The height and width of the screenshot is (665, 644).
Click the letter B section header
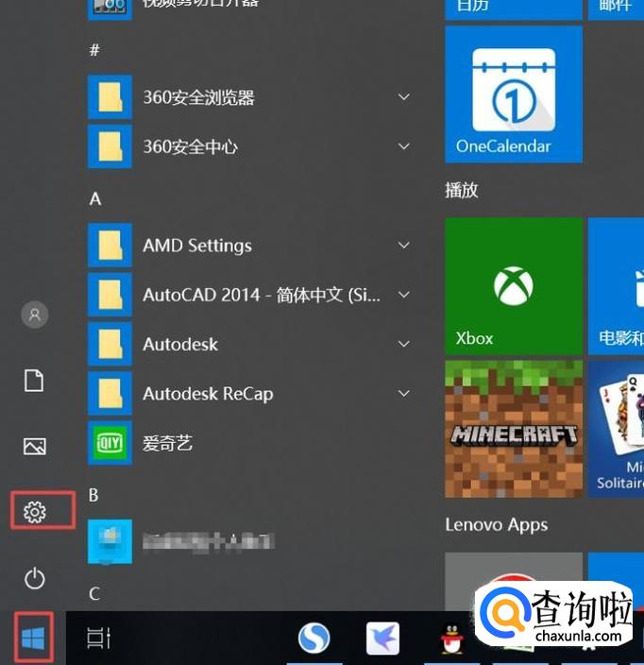(93, 495)
